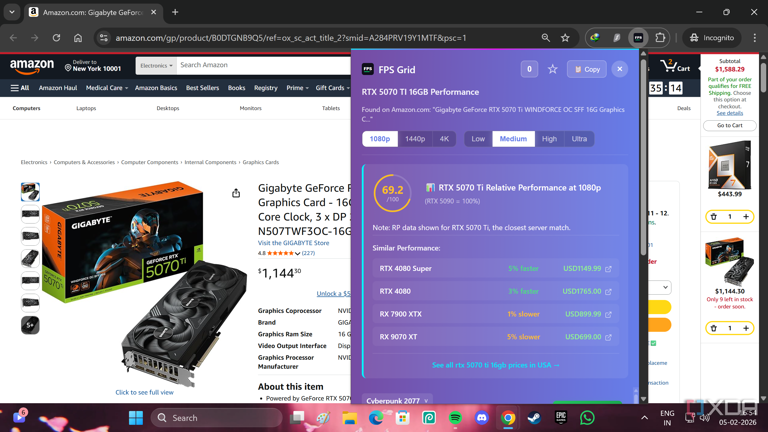This screenshot has height=432, width=768.
Task: Open the Laptops category tab
Action: point(86,108)
